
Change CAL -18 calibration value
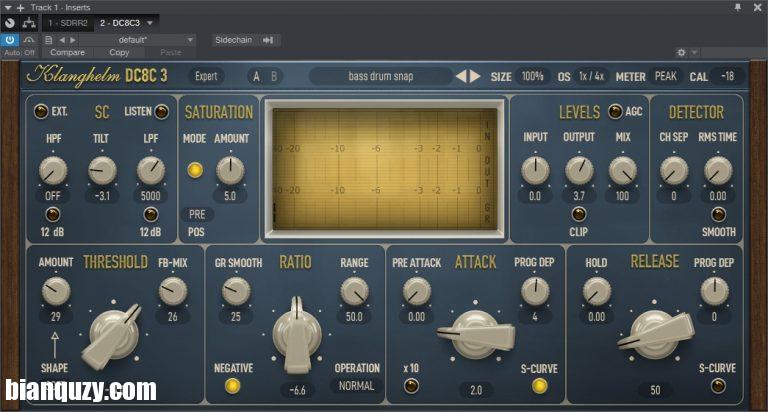point(727,76)
